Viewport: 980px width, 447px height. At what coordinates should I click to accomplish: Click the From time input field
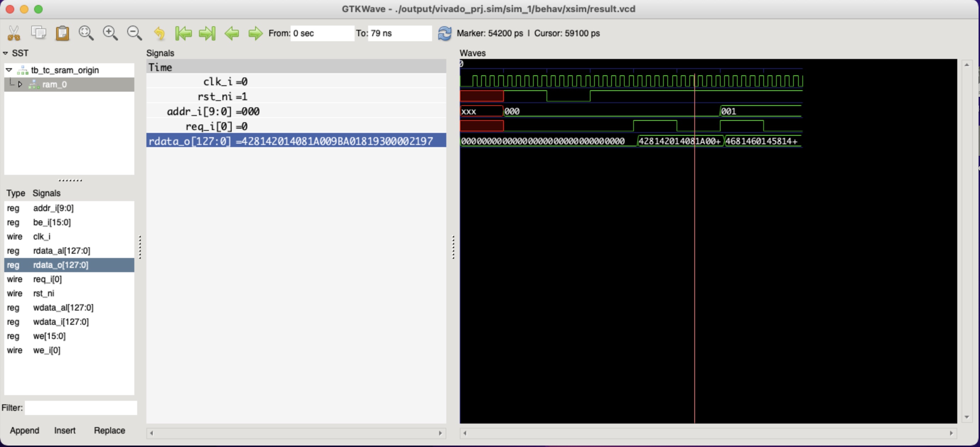(x=322, y=33)
